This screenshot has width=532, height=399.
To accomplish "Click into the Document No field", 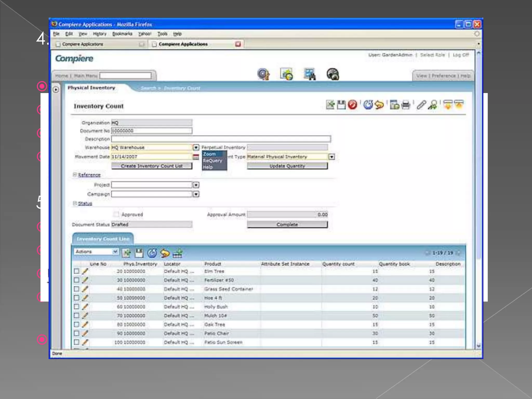I will click(x=152, y=130).
